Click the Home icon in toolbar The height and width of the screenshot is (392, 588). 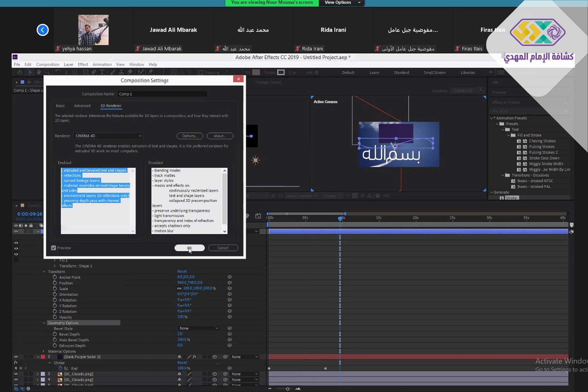(x=20, y=72)
